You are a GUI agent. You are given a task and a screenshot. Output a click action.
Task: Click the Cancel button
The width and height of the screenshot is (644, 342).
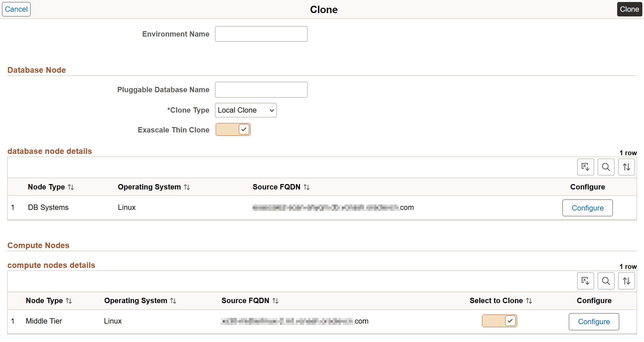16,9
